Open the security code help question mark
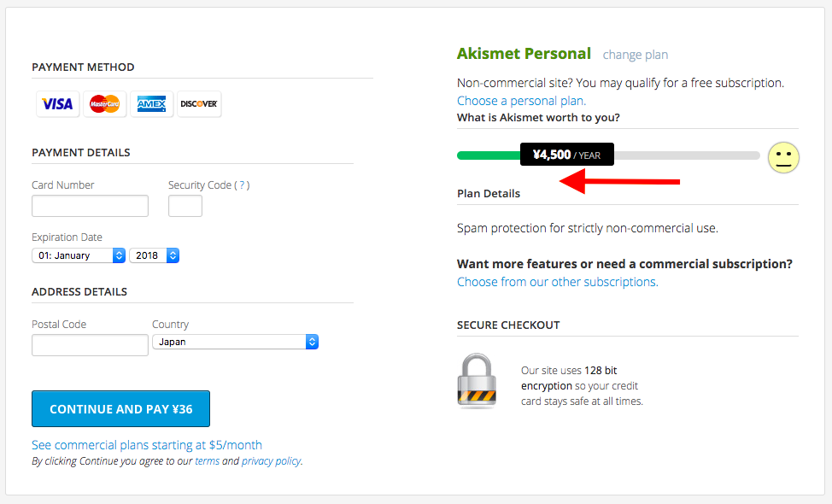This screenshot has height=504, width=832. click(242, 185)
